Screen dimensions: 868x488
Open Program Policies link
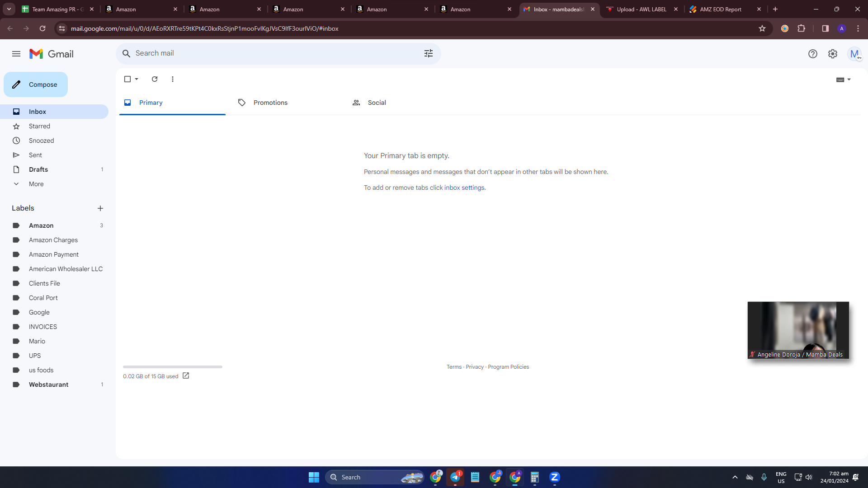(x=508, y=367)
